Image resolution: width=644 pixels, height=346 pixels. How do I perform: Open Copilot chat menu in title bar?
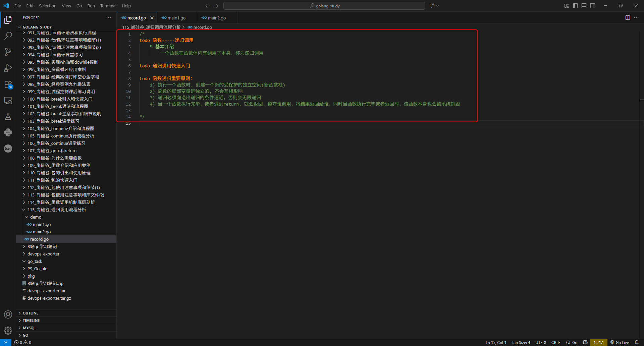point(434,6)
